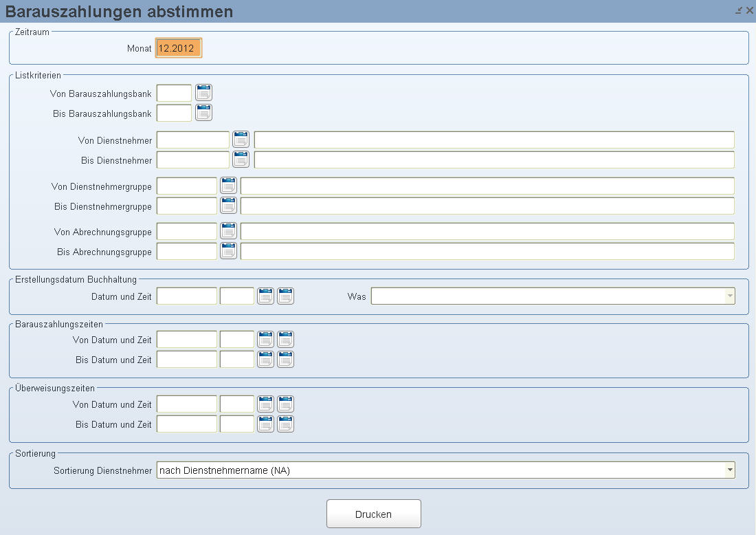
Task: Focus the Von Dienstnehmergruppe code field
Action: point(186,186)
